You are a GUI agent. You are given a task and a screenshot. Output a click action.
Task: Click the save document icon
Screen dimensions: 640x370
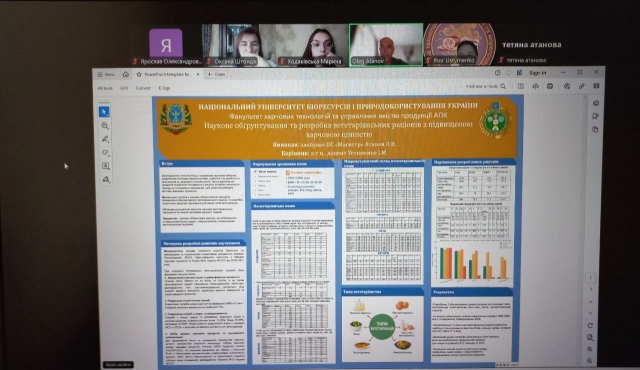(x=521, y=86)
